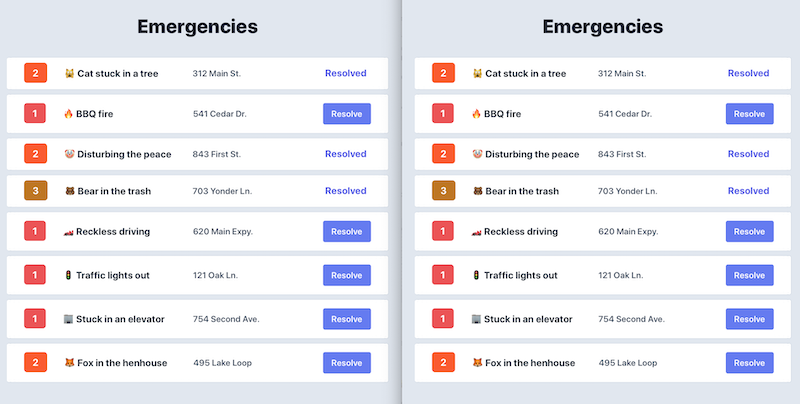Resolve Reckless driving in the right list

[x=749, y=232]
